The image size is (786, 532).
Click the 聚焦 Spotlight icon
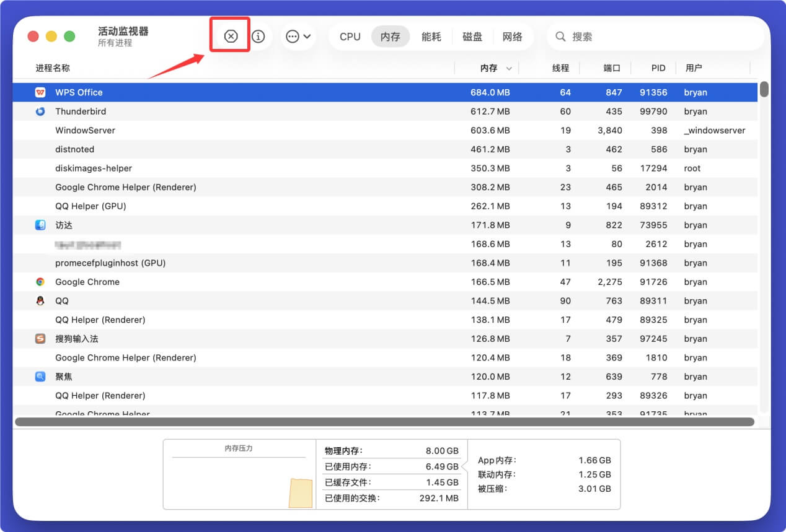pos(40,377)
